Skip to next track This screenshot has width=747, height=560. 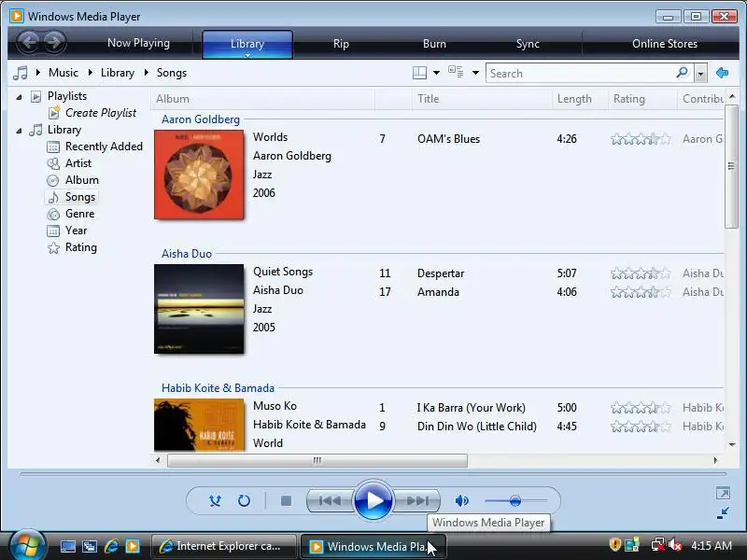point(417,500)
